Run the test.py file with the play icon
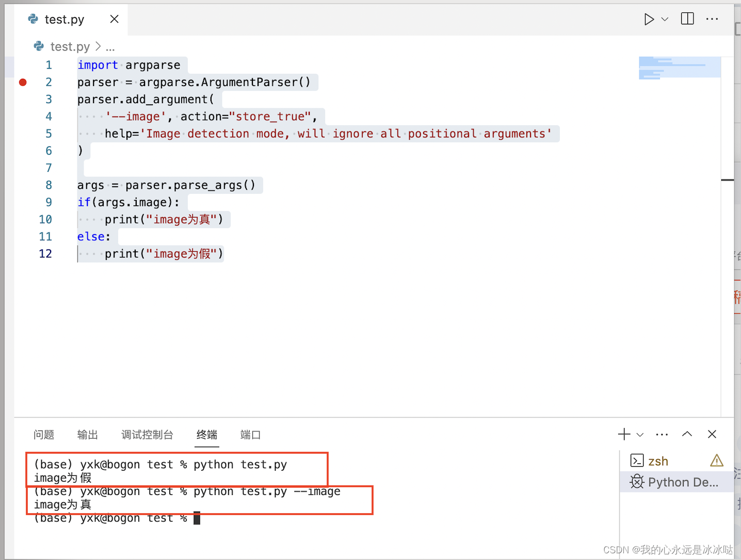 [649, 19]
